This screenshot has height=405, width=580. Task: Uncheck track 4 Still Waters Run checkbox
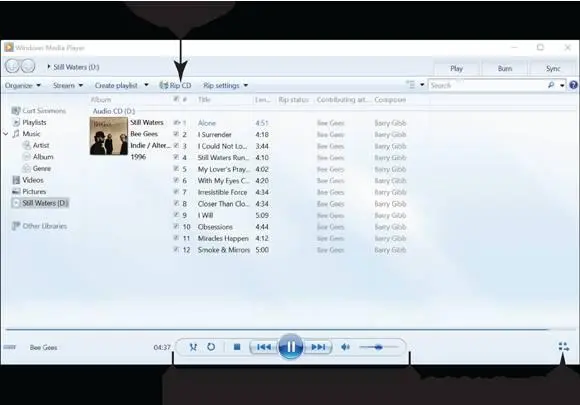pos(176,157)
